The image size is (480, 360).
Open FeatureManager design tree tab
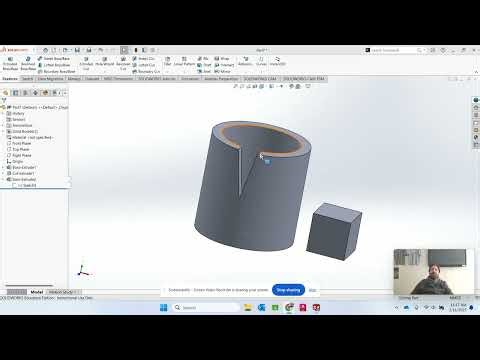point(5,93)
